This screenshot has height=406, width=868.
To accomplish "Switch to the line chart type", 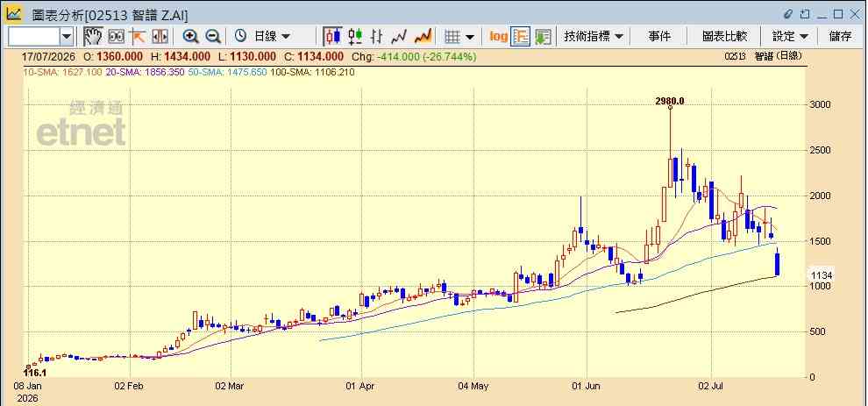I will point(399,37).
